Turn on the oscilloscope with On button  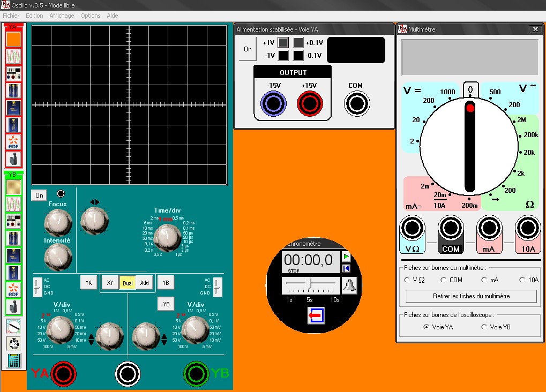pyautogui.click(x=39, y=195)
